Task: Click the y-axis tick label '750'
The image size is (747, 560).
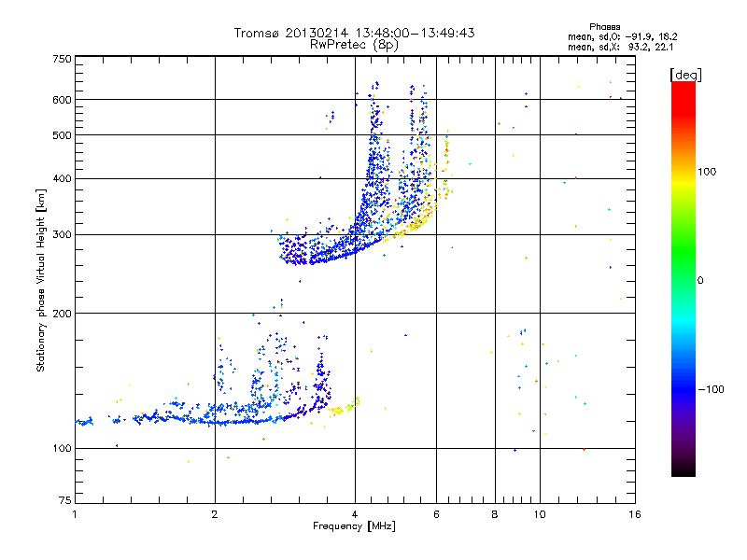Action: pyautogui.click(x=62, y=59)
